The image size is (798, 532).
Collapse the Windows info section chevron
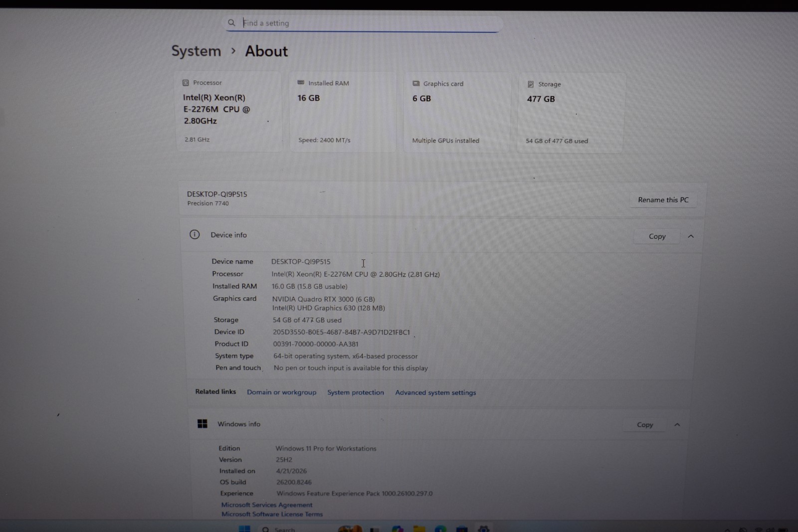(677, 425)
